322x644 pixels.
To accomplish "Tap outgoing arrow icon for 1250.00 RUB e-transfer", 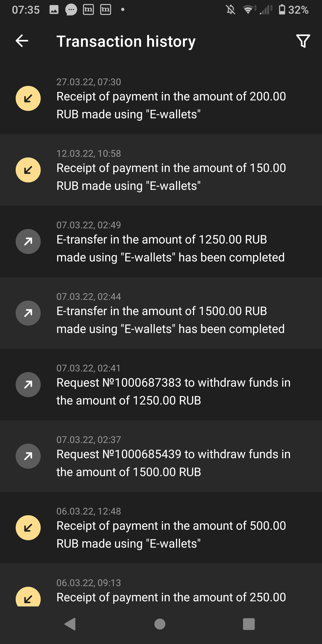I will pyautogui.click(x=28, y=241).
